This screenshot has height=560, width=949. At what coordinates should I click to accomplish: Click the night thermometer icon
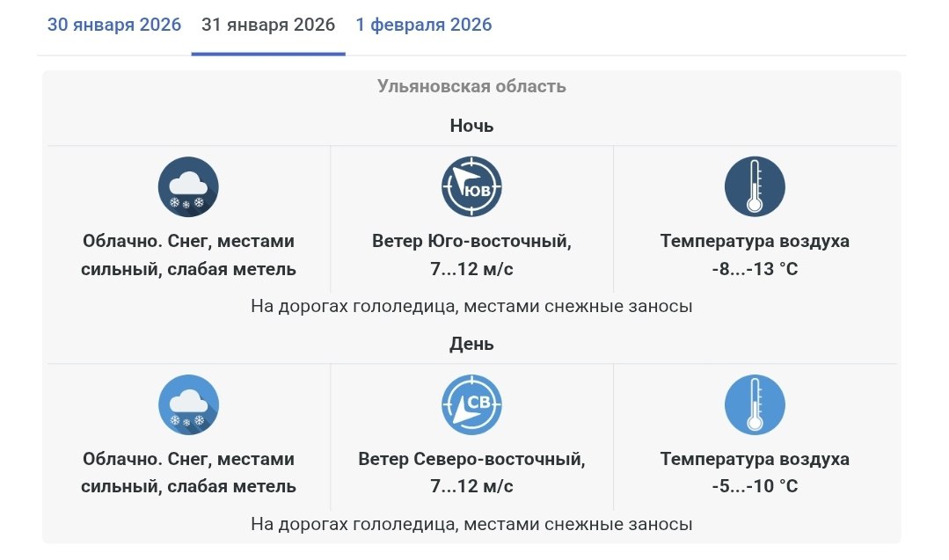click(x=755, y=187)
